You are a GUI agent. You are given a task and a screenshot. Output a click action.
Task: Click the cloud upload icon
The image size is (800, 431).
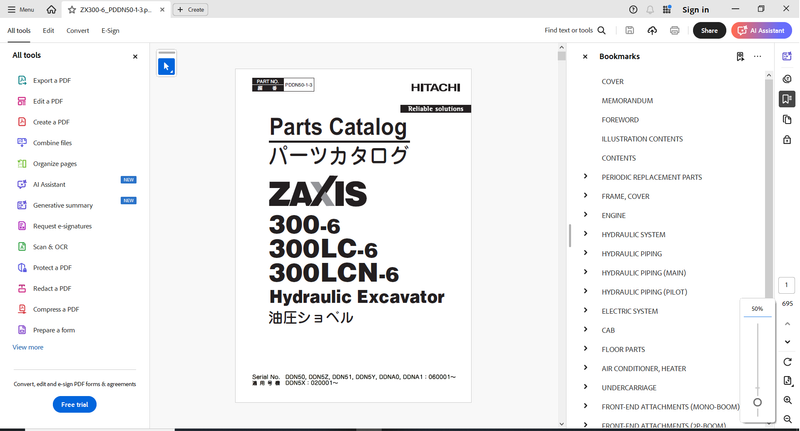652,31
